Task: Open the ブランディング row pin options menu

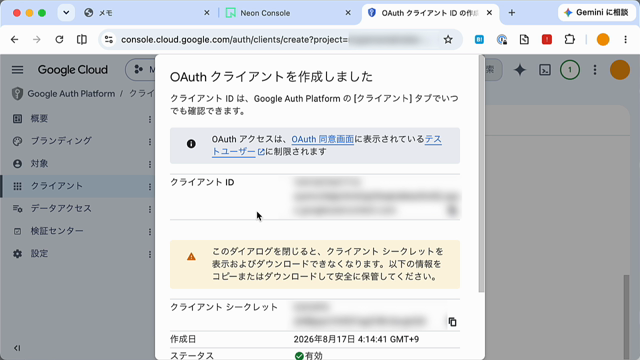Action: (150, 141)
